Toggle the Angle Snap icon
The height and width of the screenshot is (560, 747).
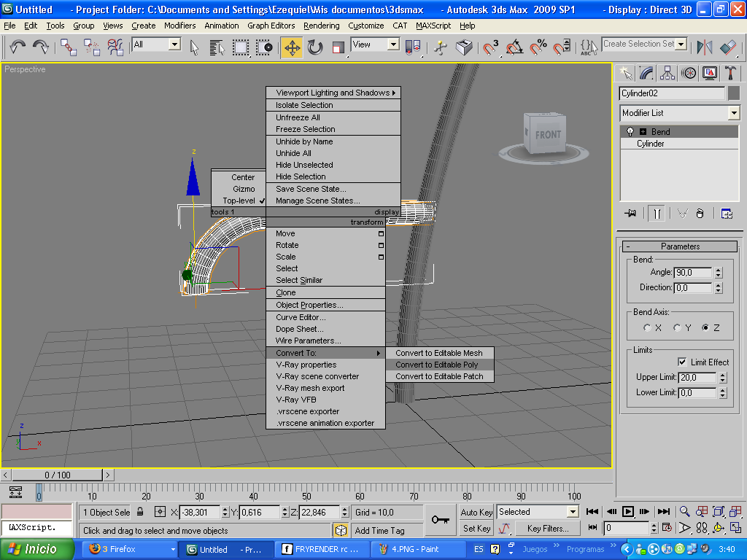tap(514, 47)
